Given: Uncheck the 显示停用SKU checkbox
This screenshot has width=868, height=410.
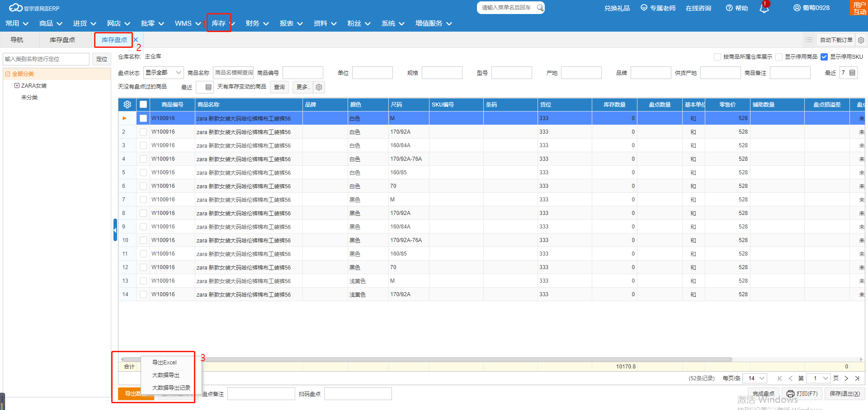Looking at the screenshot, I should 824,57.
